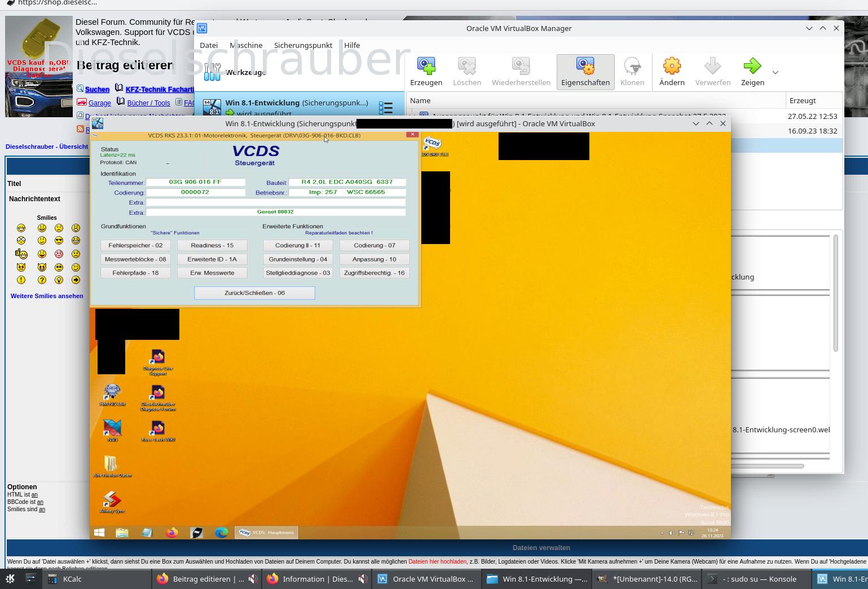Open the NSIS desktop shortcut
This screenshot has width=868, height=589.
coord(112,431)
